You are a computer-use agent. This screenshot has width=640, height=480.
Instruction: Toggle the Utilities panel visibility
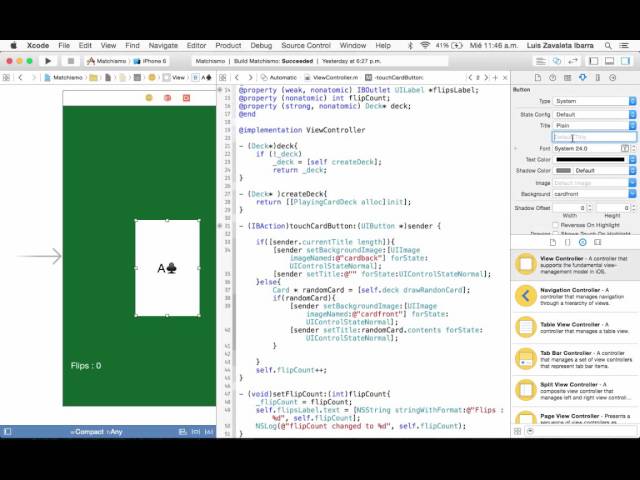[625, 61]
